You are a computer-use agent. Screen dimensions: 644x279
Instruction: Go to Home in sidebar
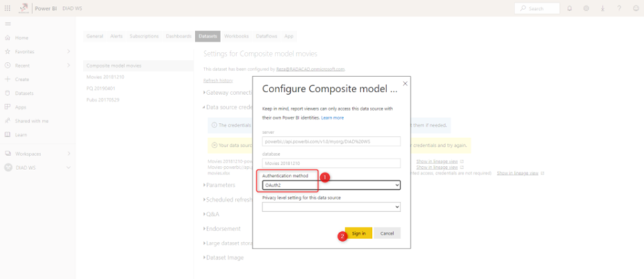coord(21,38)
